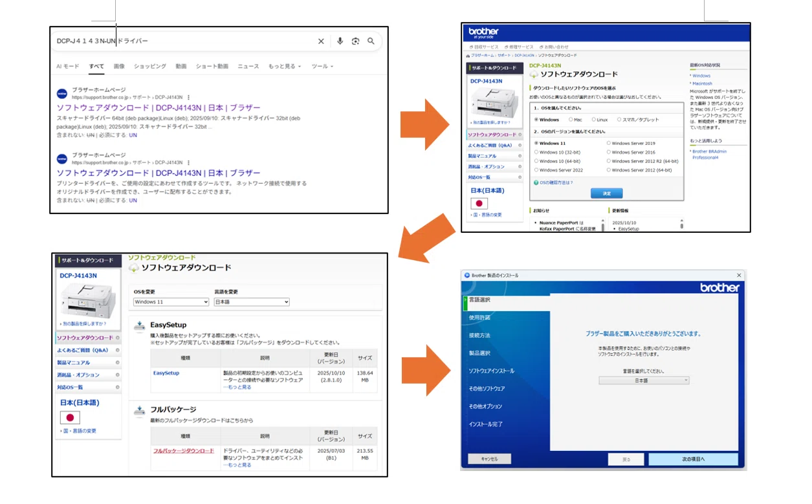Open the search result mentioning プリンタードライバー
Image resolution: width=812 pixels, height=504 pixels.
[x=159, y=173]
